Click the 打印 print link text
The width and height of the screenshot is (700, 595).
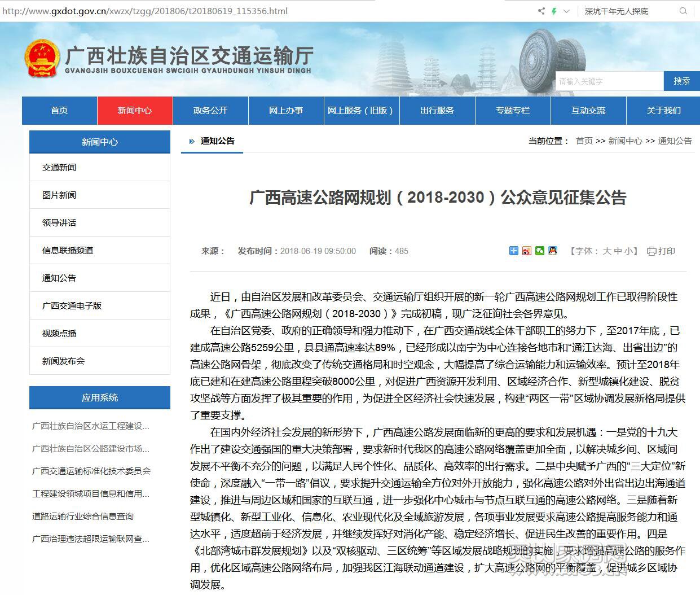667,251
